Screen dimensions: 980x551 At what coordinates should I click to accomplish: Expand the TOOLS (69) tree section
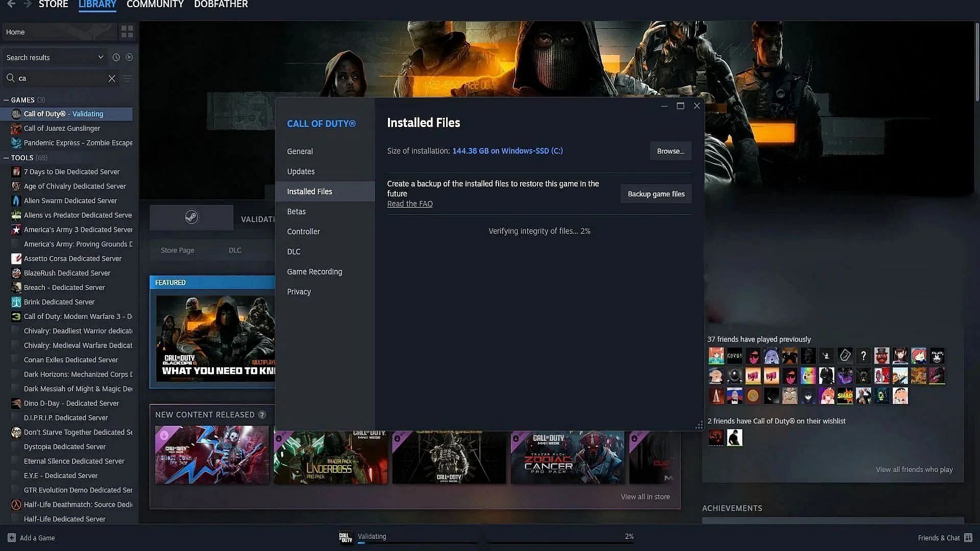(x=6, y=158)
